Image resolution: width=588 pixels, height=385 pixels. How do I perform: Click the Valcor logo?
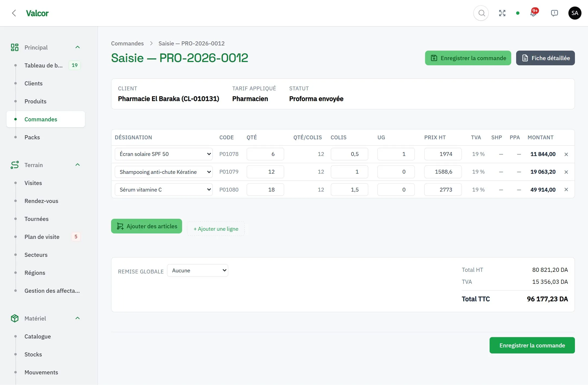[x=37, y=13]
